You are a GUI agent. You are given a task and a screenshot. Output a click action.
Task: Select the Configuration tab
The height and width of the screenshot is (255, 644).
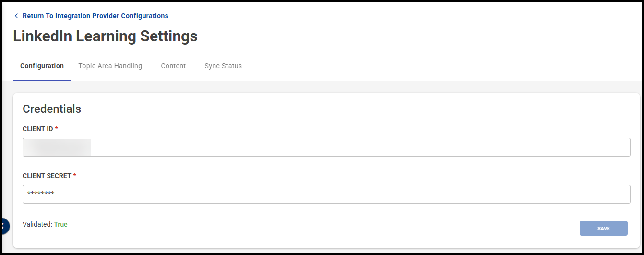42,66
